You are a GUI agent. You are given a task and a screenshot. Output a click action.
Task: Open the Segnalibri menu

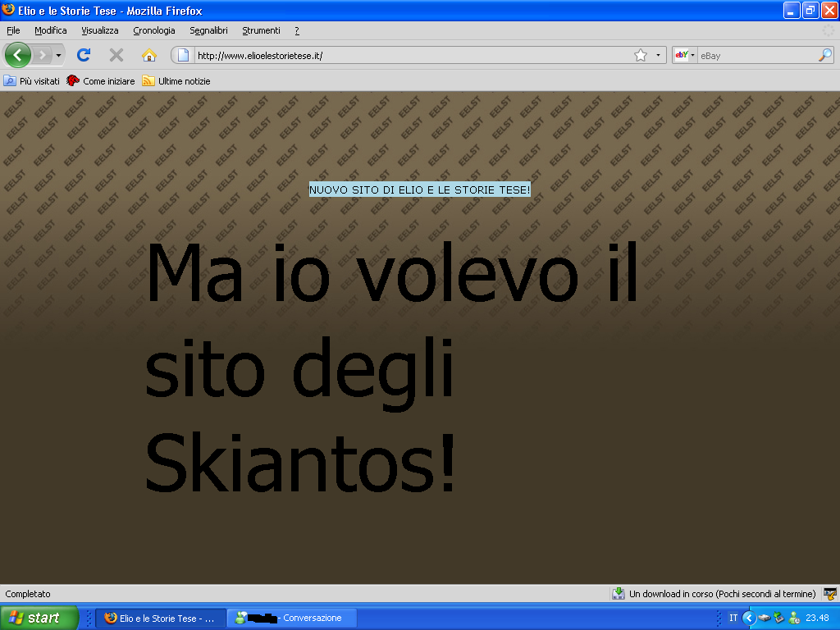(x=209, y=30)
